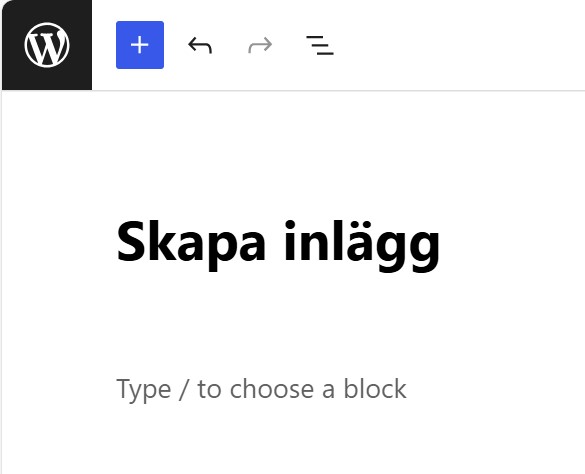Return to the dashboard via the W logo
Screen dimensions: 585x474
pos(47,45)
